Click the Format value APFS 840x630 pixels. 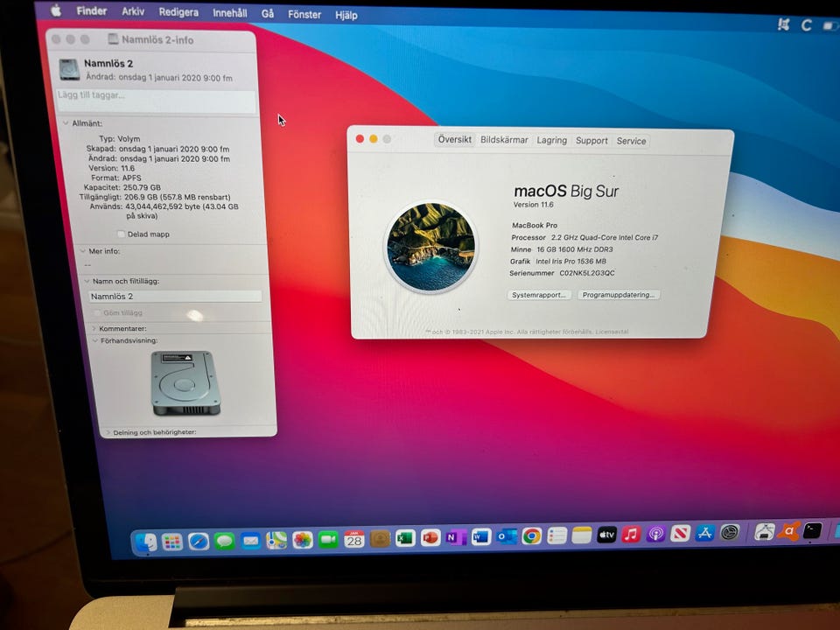[x=131, y=178]
